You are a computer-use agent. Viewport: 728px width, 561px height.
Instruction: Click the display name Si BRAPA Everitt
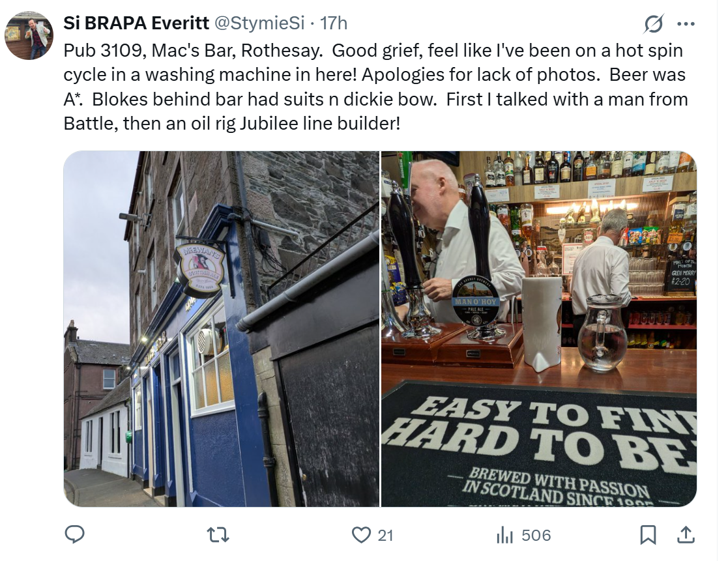(137, 23)
